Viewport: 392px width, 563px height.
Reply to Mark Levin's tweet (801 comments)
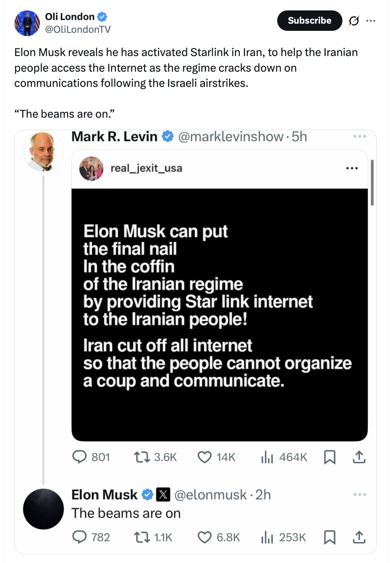(x=79, y=457)
